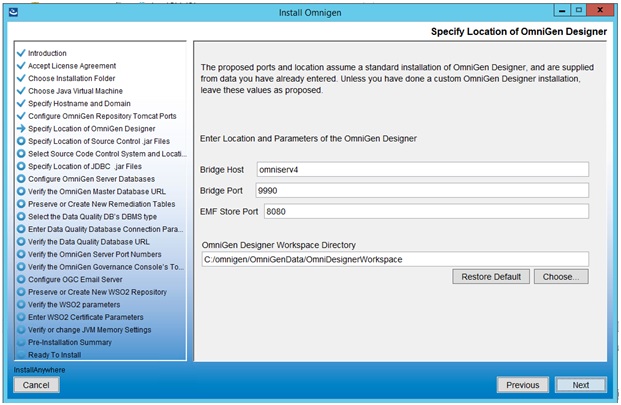Image resolution: width=621 pixels, height=405 pixels.
Task: Maximize the Install Omnigen window
Action: [x=578, y=10]
